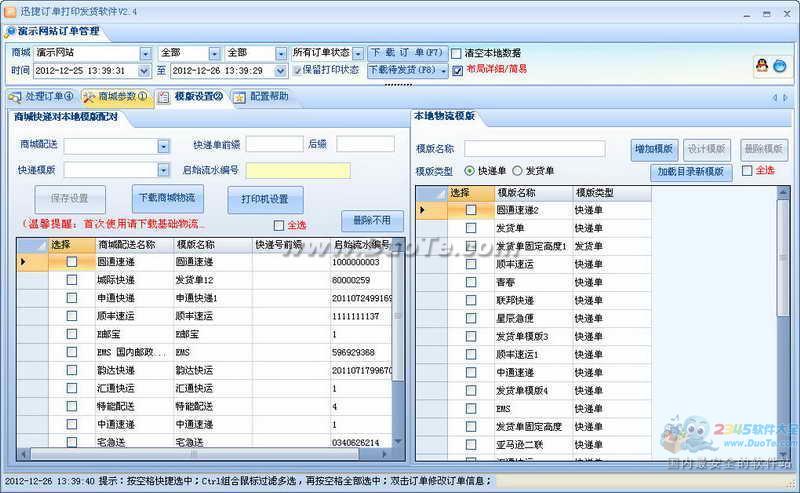Click the 1000000003 serial number cell
This screenshot has width=800, height=493.
point(361,262)
